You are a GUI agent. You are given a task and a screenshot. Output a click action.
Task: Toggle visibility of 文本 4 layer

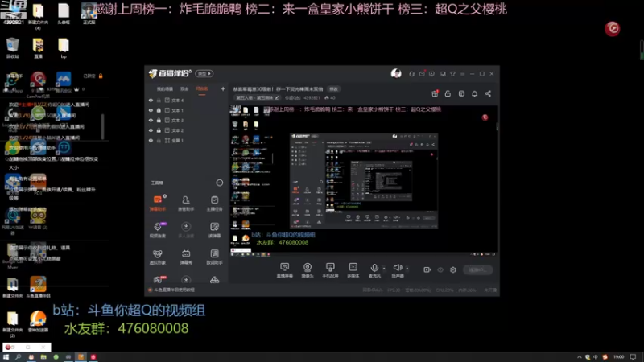click(x=151, y=100)
